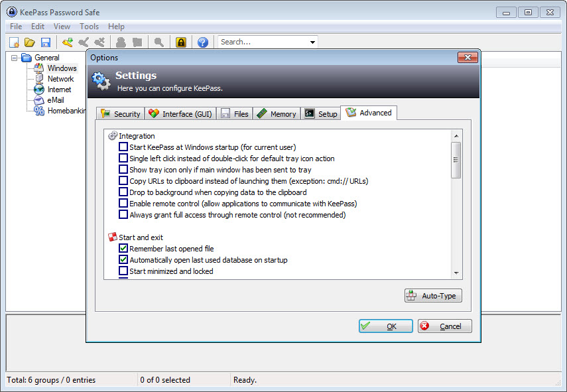Open the File menu
567x392 pixels.
pyautogui.click(x=16, y=27)
